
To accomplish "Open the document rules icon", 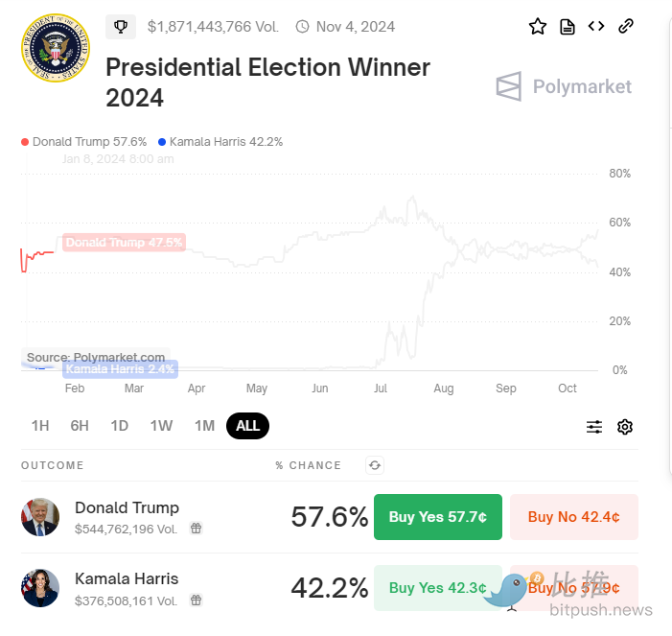I will [x=568, y=27].
